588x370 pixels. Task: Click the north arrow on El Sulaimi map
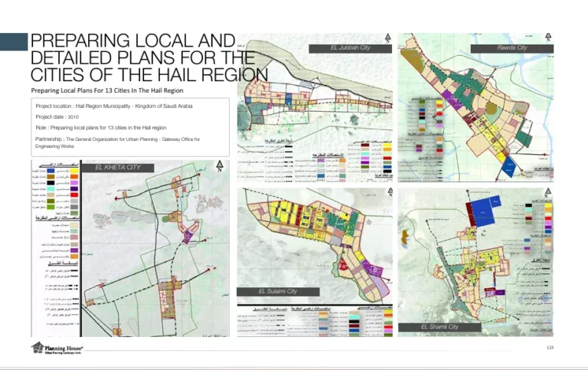[x=390, y=192]
